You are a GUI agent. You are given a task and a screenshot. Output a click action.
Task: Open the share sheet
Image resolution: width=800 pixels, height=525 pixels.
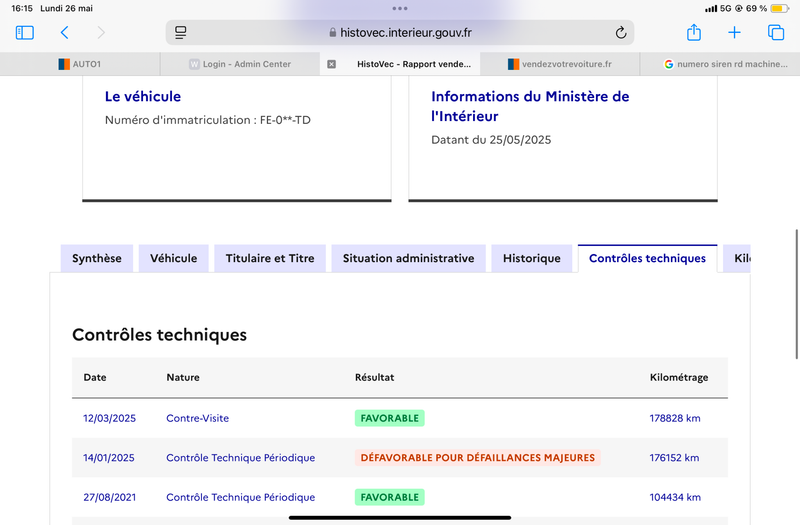[693, 32]
